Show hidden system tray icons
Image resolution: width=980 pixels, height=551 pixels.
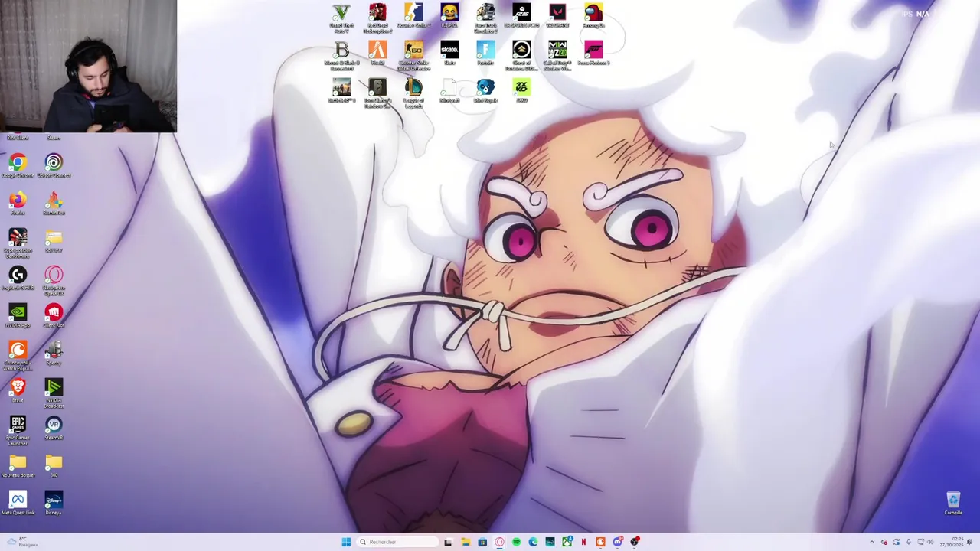click(x=872, y=542)
